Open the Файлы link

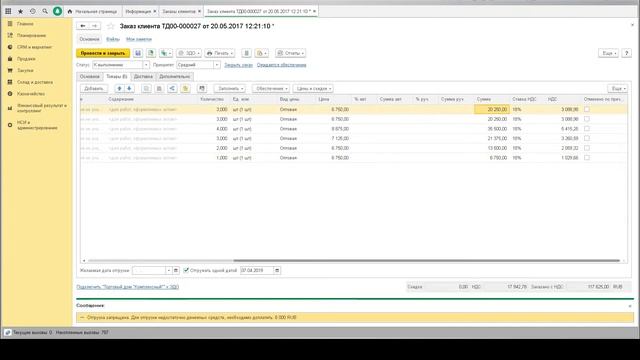coord(113,39)
